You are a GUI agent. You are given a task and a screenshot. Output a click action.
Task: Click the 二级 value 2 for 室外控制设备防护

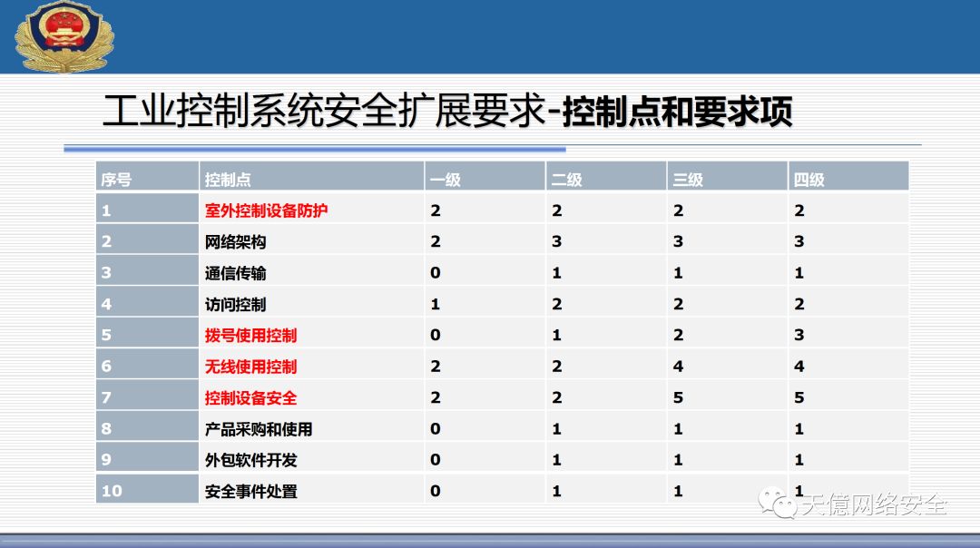coord(557,210)
